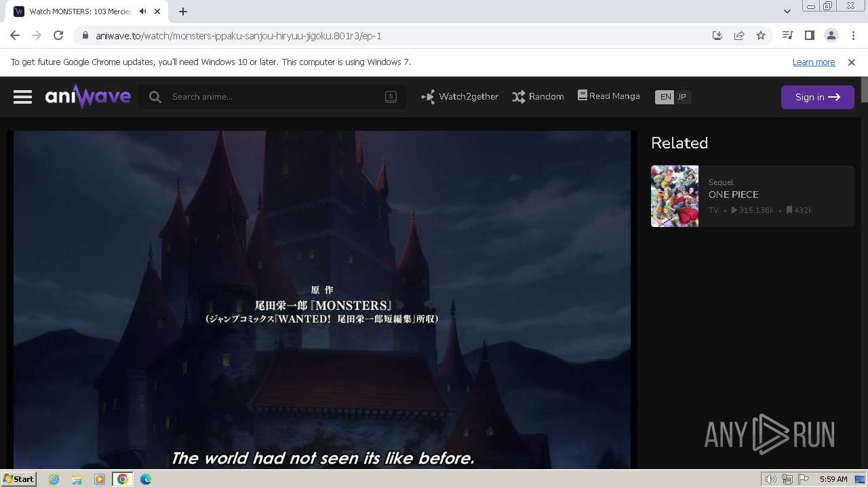Open the Windows Start menu
This screenshot has height=488, width=868.
[18, 479]
